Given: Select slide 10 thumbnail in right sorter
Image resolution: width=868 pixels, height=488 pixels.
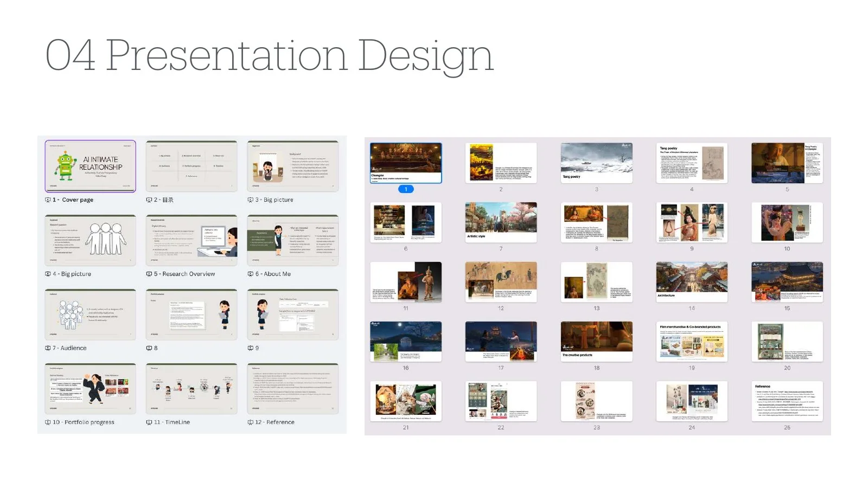Looking at the screenshot, I should tap(787, 223).
